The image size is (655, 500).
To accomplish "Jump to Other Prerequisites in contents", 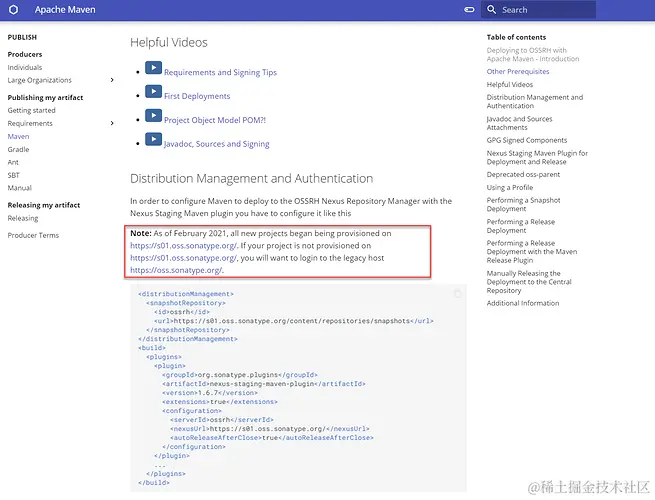I will tap(518, 71).
